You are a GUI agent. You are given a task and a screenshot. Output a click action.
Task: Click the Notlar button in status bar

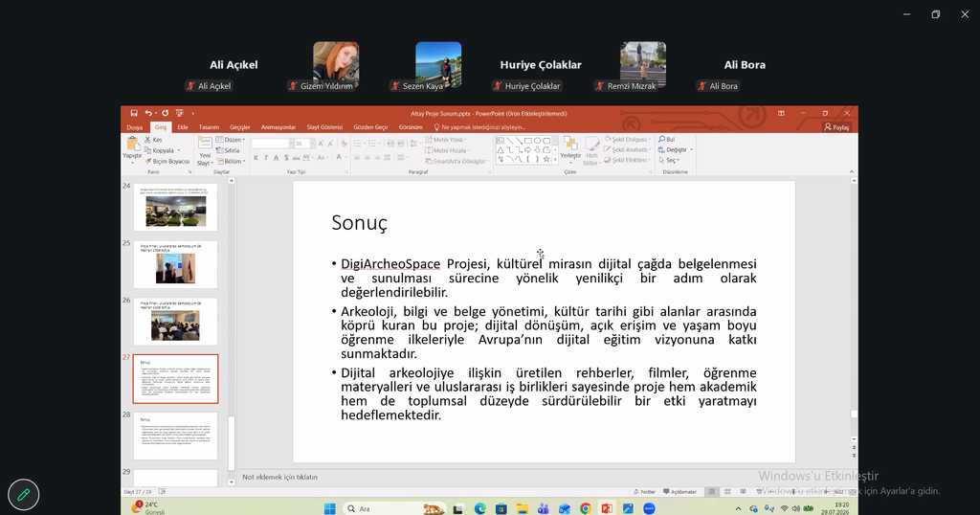click(x=644, y=492)
